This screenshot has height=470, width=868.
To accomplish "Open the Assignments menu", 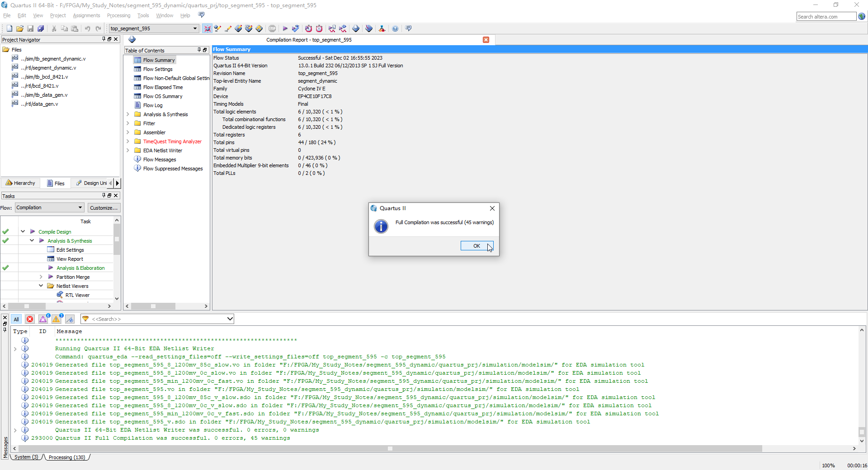I will [86, 15].
